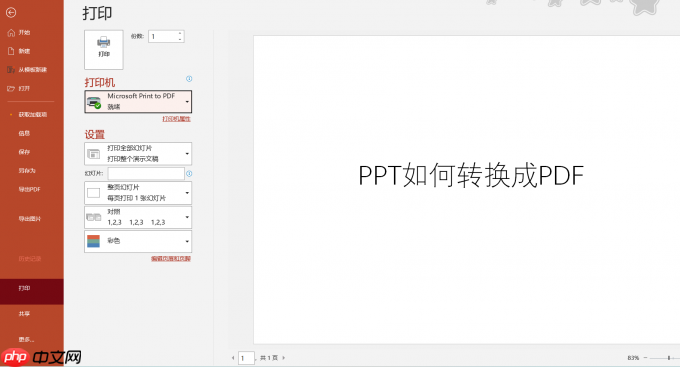The width and height of the screenshot is (680, 367).
Task: Click the 从模板新建 icon
Action: point(11,69)
